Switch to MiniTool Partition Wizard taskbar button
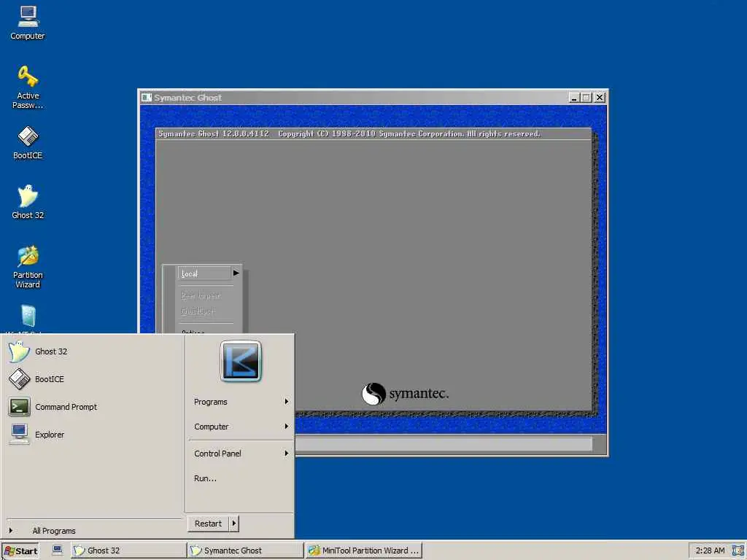 tap(365, 551)
